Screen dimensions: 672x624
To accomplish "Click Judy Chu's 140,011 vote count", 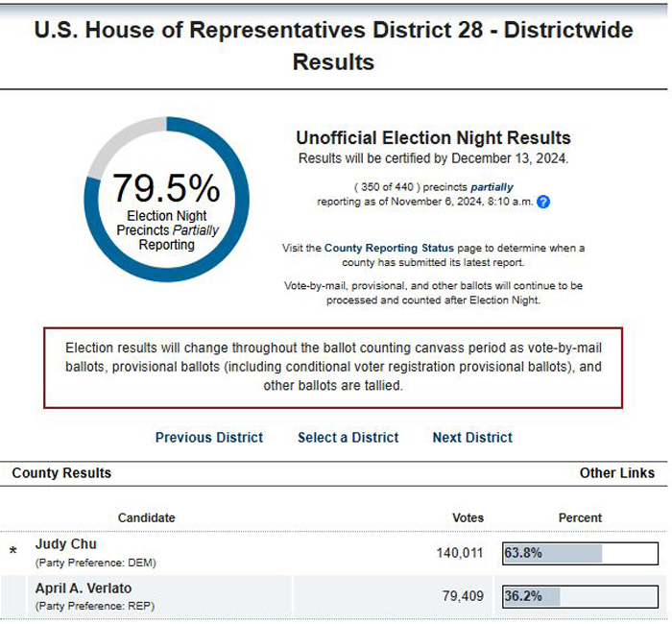I will 460,553.
